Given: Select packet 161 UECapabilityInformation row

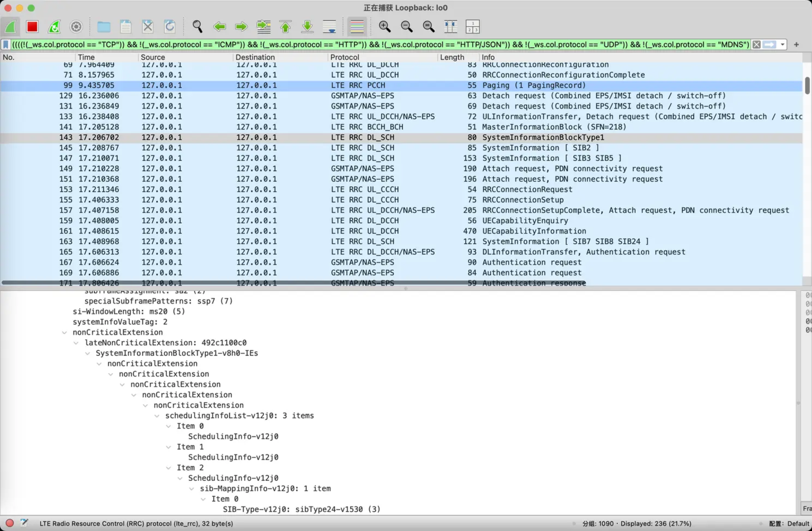Looking at the screenshot, I should (401, 231).
